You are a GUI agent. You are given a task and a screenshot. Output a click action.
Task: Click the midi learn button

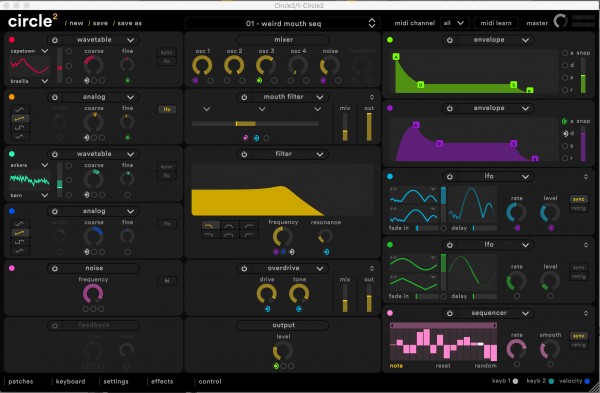click(496, 23)
